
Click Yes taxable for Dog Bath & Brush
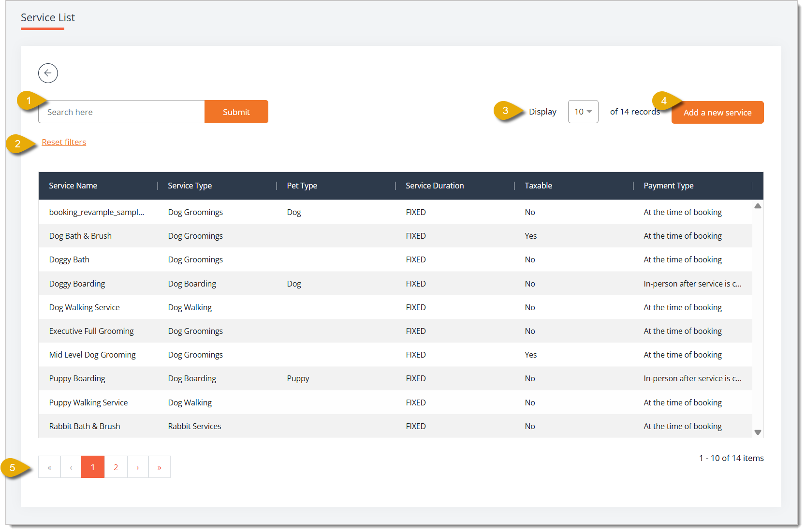click(x=531, y=236)
